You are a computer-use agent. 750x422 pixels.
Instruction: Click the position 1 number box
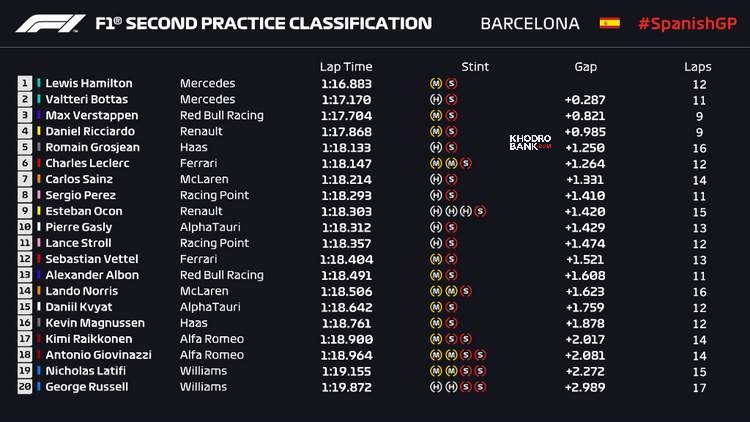point(24,84)
